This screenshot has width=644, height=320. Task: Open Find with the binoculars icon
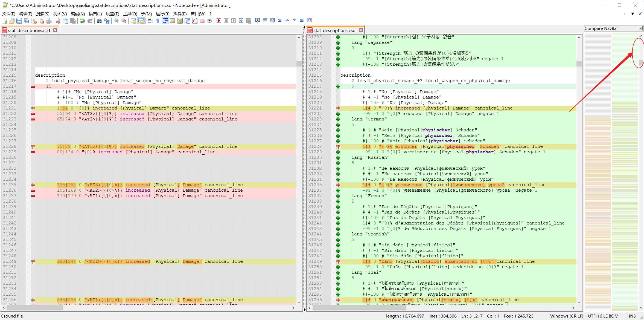click(99, 21)
